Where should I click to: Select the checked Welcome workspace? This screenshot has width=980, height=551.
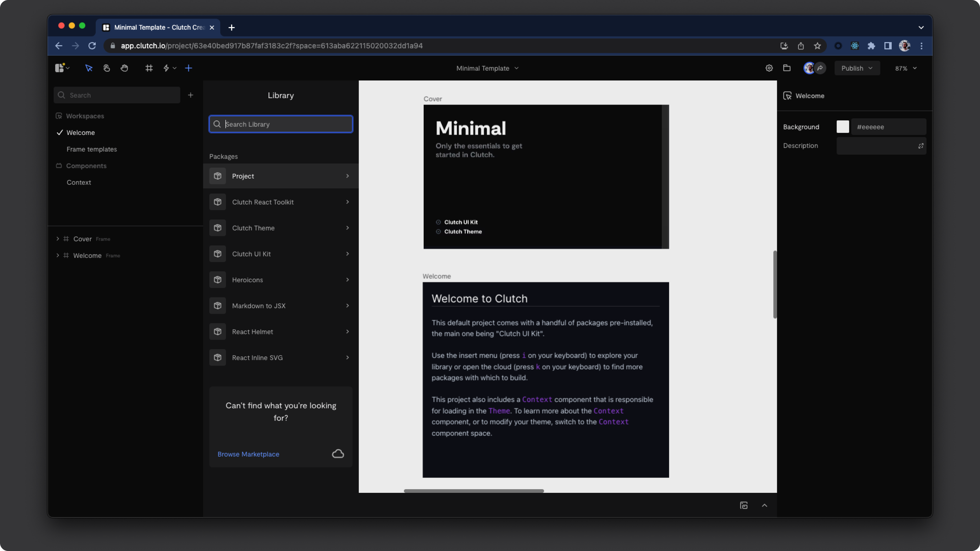[x=80, y=132]
